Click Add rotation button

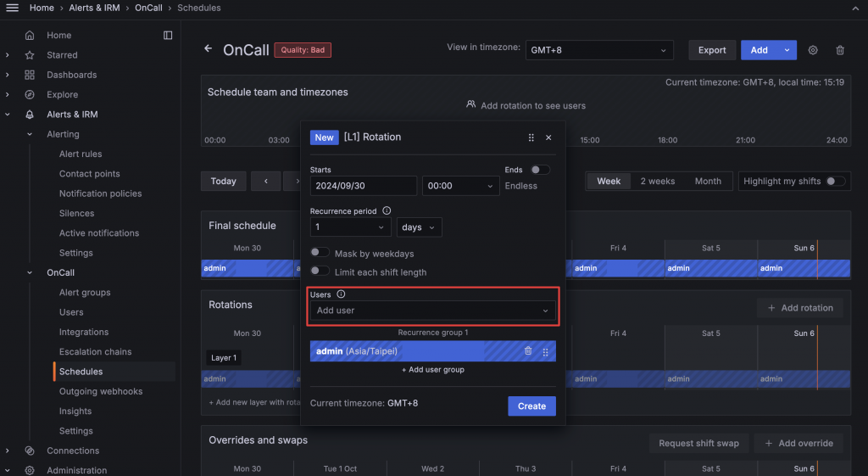(x=800, y=308)
